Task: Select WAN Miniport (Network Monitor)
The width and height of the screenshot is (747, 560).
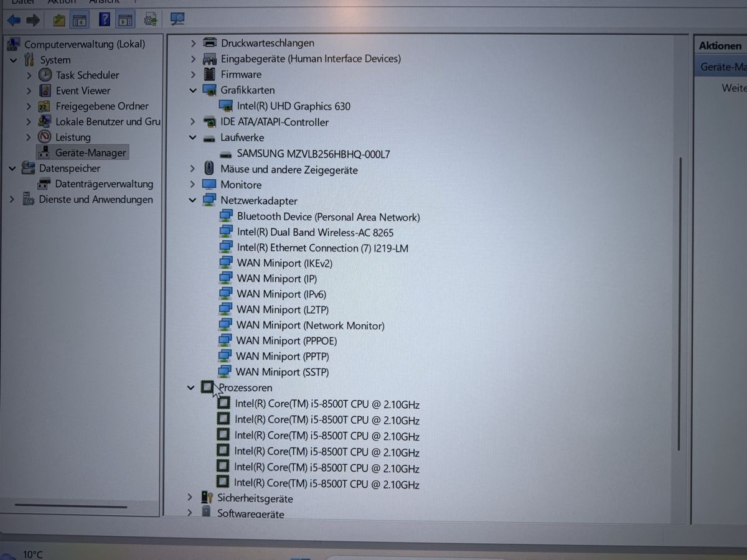Action: click(310, 325)
